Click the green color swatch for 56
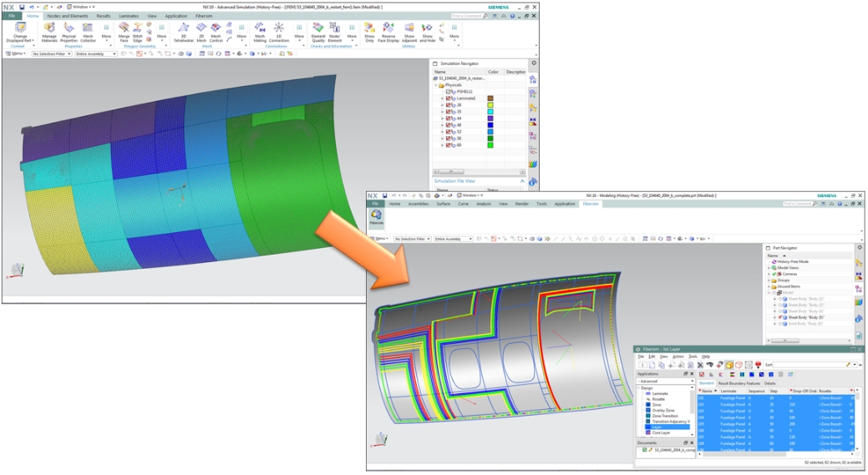868x475 pixels. [490, 139]
